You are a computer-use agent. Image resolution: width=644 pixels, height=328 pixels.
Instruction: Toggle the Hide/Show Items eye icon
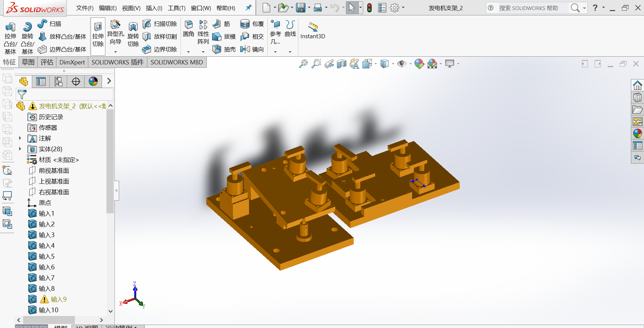pos(402,64)
